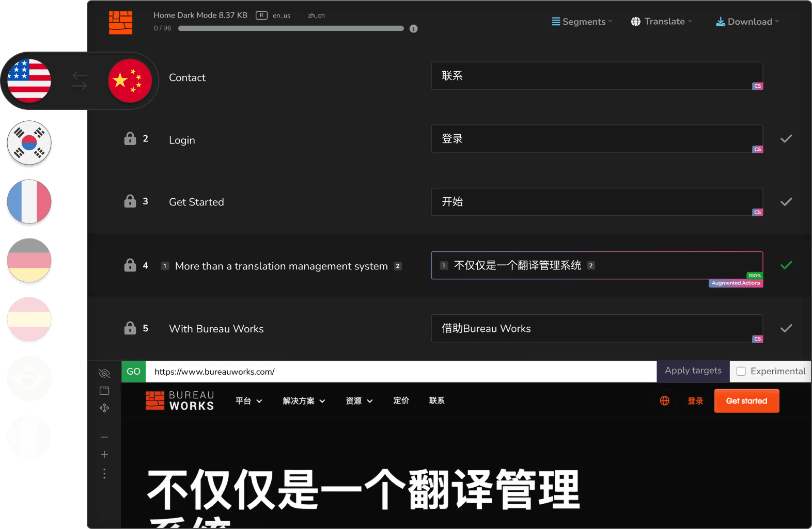Image resolution: width=812 pixels, height=529 pixels.
Task: Click the Bureau Works orange brick logo
Action: tap(120, 23)
